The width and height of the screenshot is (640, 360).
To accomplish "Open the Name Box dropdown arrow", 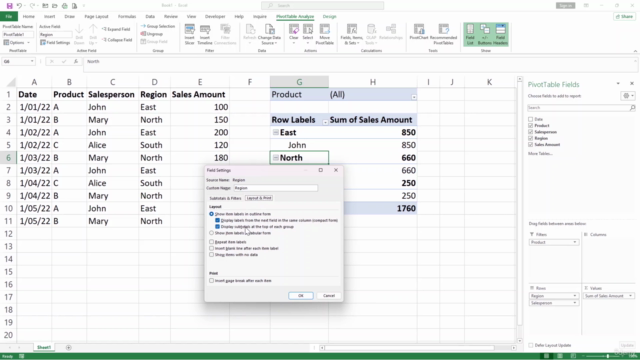I will pos(32,61).
